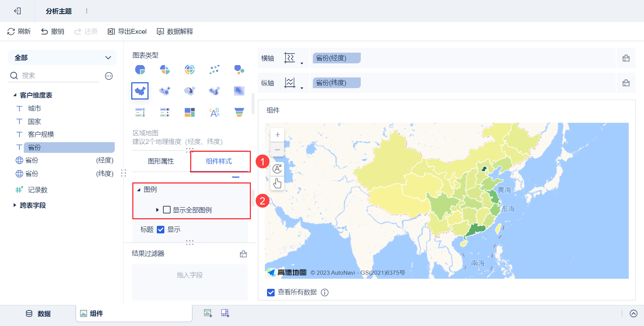Switch to the 图形属性 tab
The image size is (644, 326).
[161, 161]
